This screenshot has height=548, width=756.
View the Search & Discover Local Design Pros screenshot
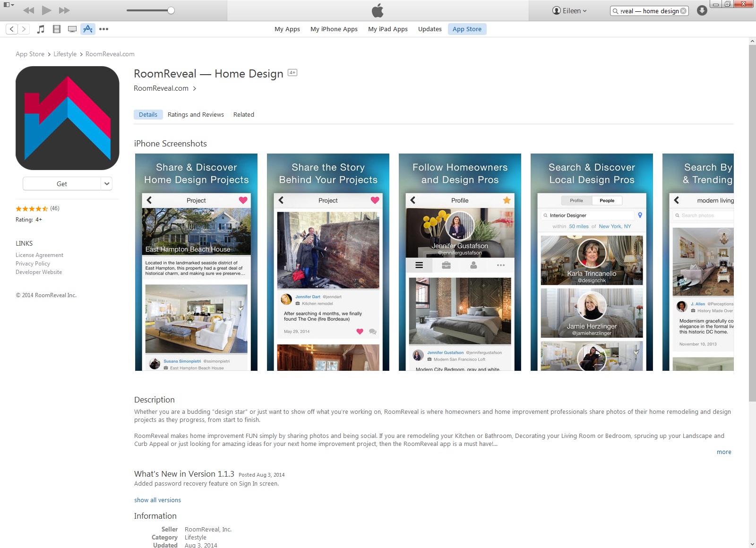tap(592, 262)
